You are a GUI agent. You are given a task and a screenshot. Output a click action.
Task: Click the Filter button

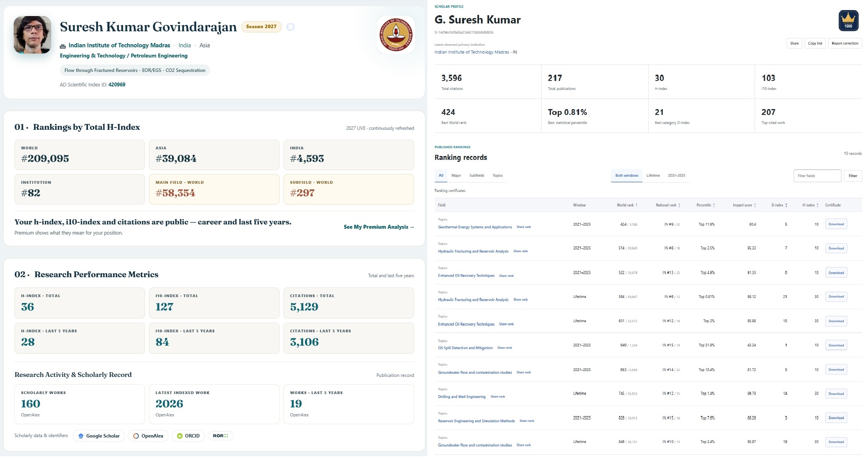(853, 176)
